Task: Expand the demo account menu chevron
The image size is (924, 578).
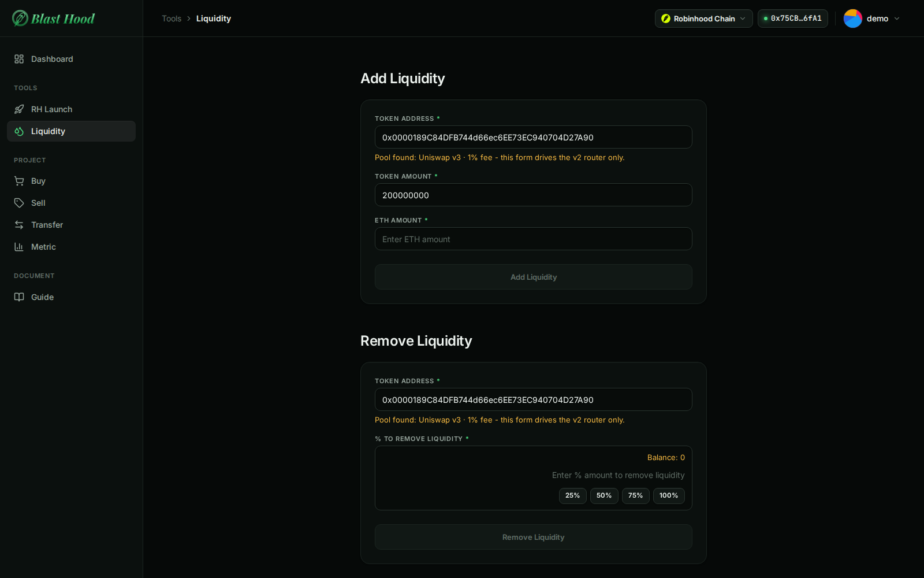Action: (897, 18)
